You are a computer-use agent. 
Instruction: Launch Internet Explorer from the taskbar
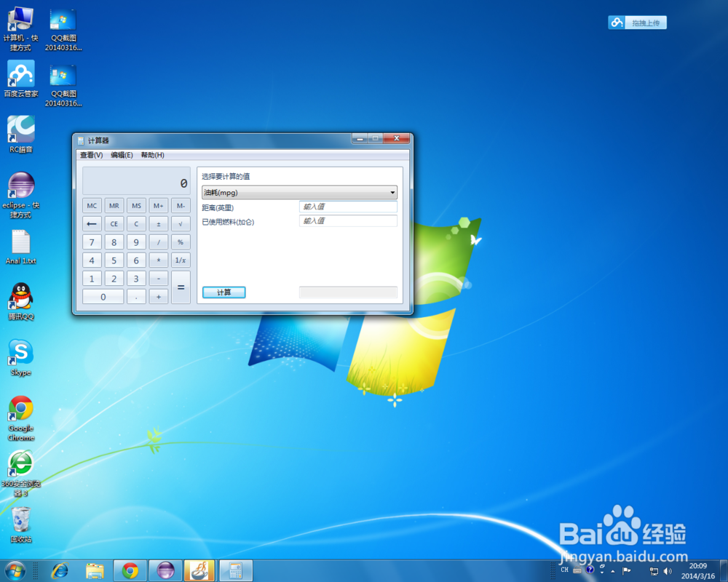(60, 571)
